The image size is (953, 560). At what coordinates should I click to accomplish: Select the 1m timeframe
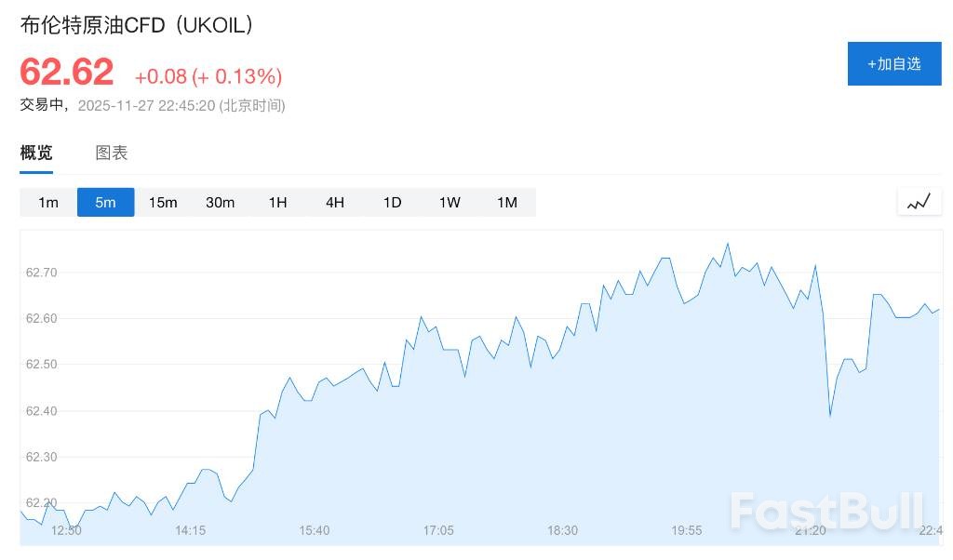(x=48, y=202)
